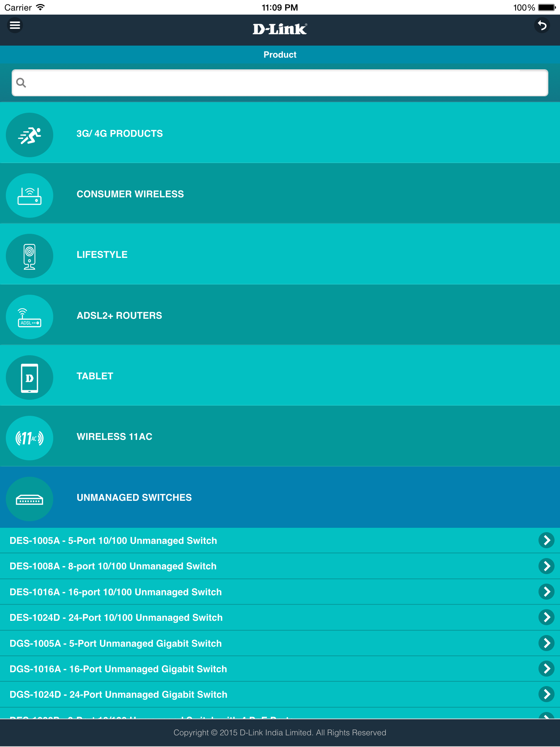Image resolution: width=560 pixels, height=747 pixels.
Task: Open DES-1005A 5-Port Unmanaged Switch
Action: (x=280, y=541)
